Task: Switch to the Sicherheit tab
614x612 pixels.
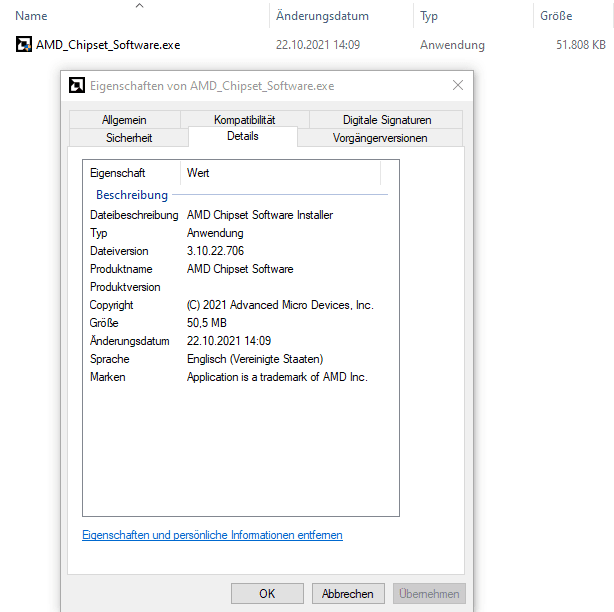Action: click(129, 138)
